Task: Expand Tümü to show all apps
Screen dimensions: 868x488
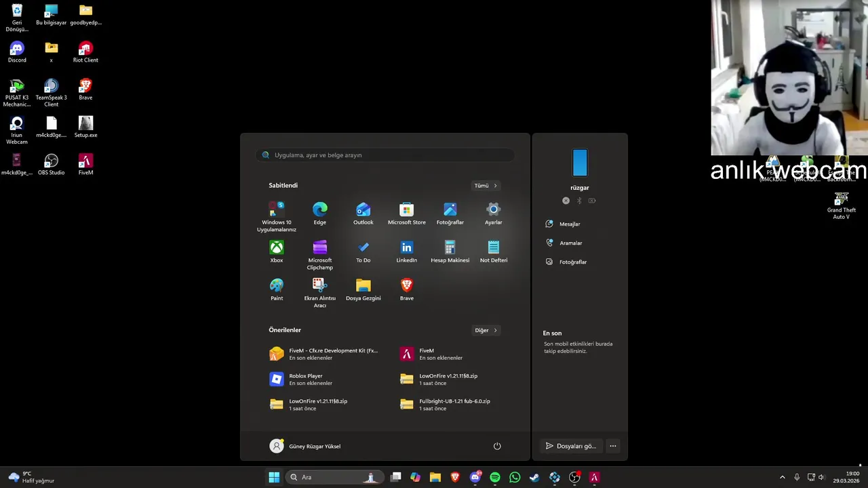Action: pyautogui.click(x=486, y=186)
